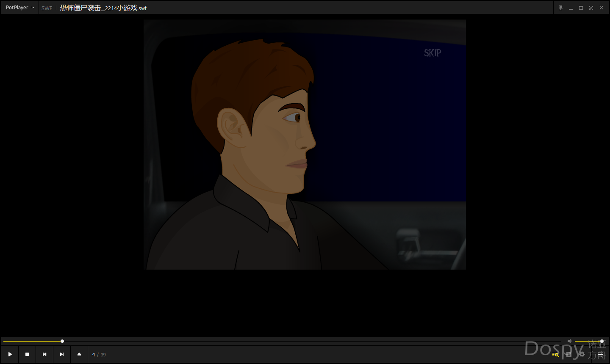Stop playback with the square Stop button

tap(27, 354)
